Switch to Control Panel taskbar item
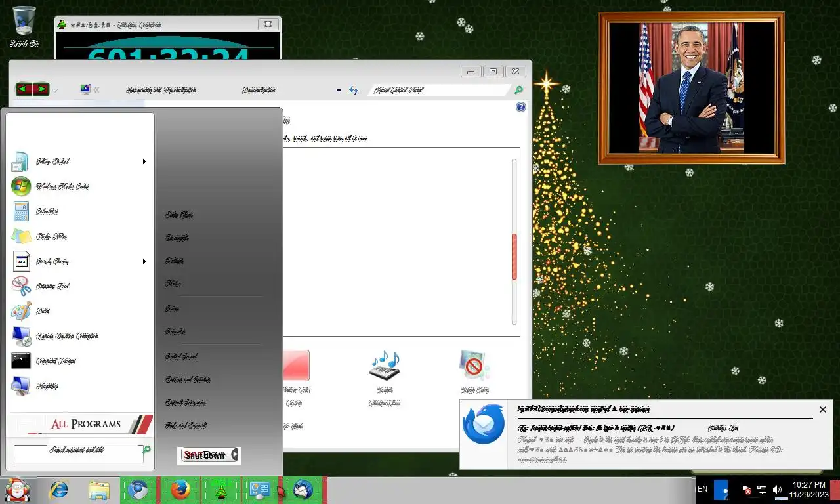 click(262, 490)
